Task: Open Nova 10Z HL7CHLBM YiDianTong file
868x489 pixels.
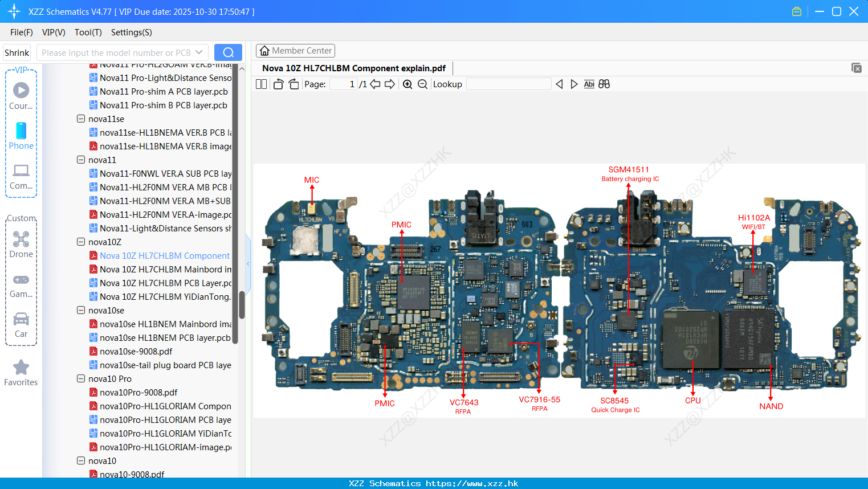Action: pos(161,296)
